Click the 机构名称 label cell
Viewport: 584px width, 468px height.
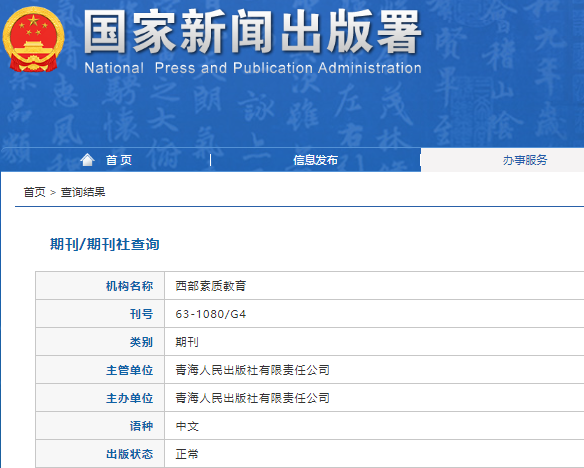100,286
